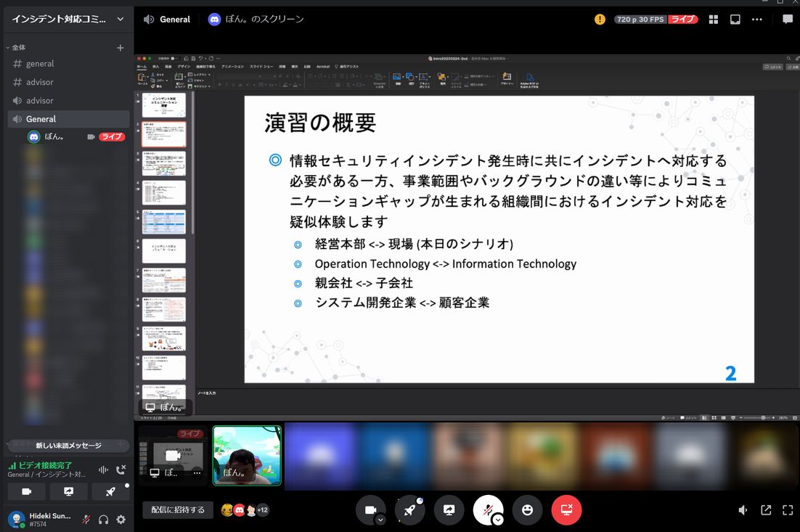Open User Settings with the gear icon

pos(121,519)
